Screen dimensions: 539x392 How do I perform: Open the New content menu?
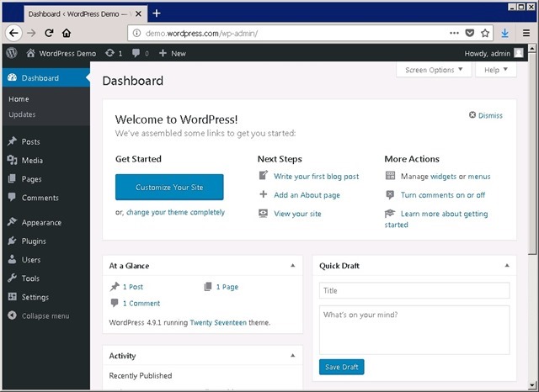tap(172, 53)
